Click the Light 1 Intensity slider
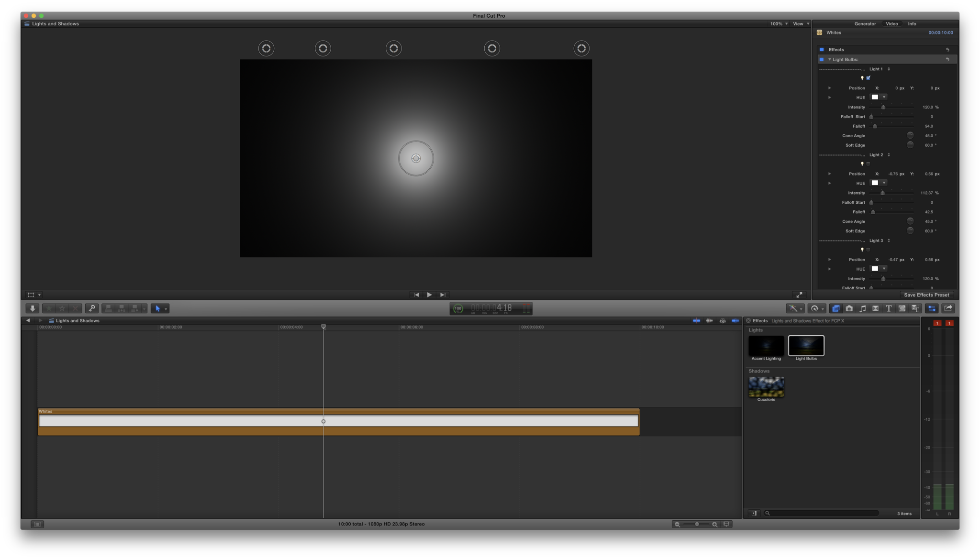Viewport: 980px width, 559px height. coord(883,107)
